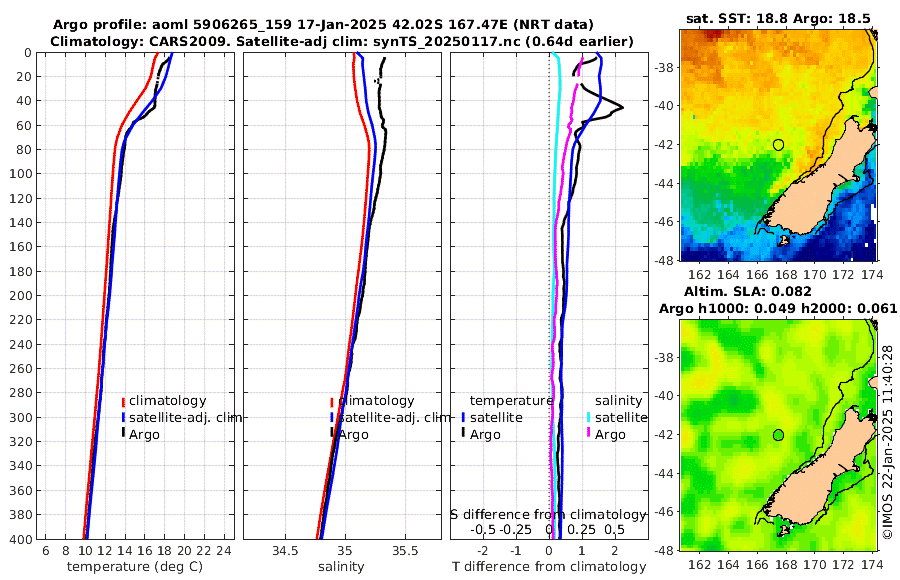
Task: Click the blue satellite-adj. clim swatch in temperature legend
Action: [123, 417]
